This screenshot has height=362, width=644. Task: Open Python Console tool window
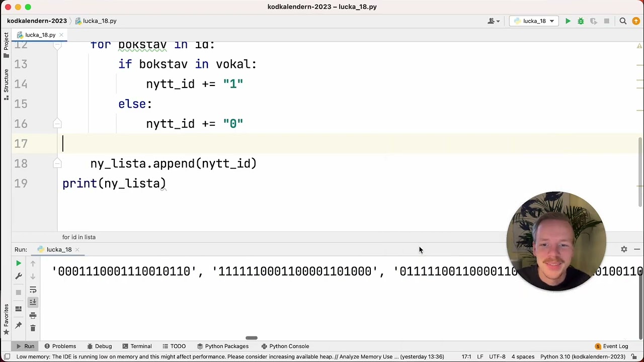click(x=285, y=346)
